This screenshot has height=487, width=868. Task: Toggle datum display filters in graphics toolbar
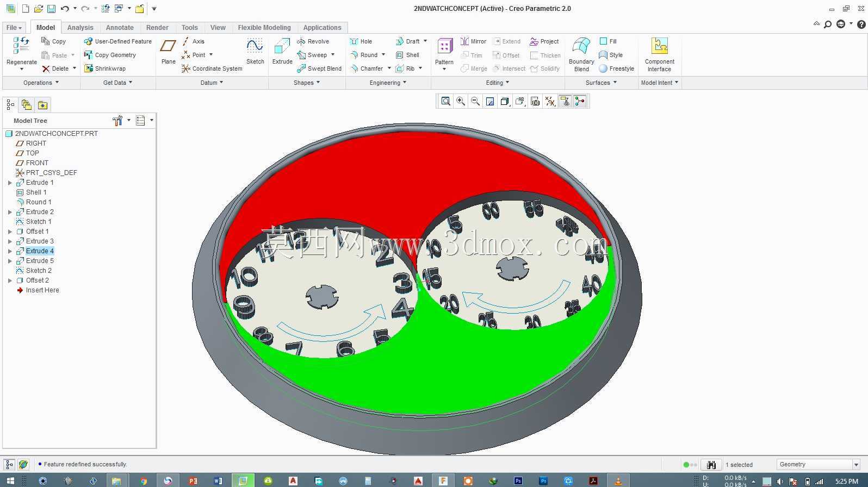pos(550,101)
